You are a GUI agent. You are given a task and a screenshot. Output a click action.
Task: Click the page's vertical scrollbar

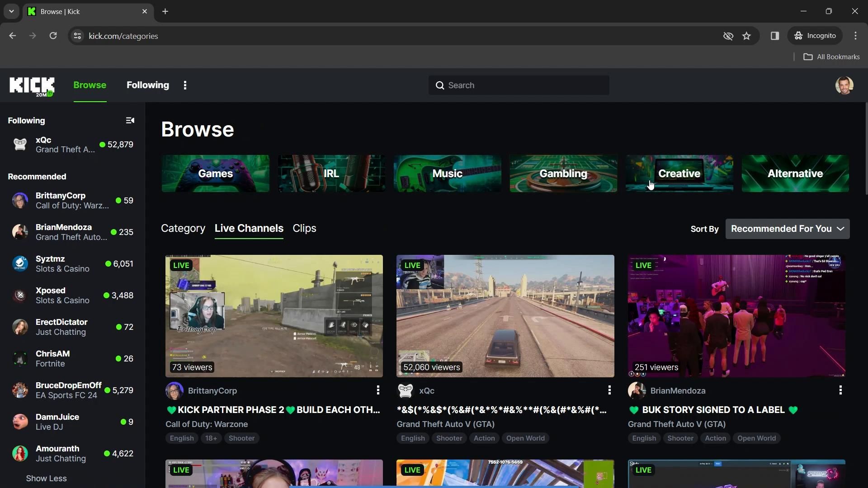point(866,149)
